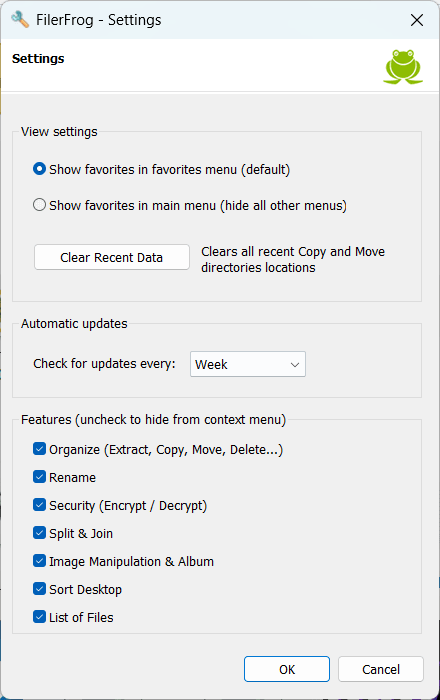Image resolution: width=440 pixels, height=700 pixels.
Task: Click the 'Features (uncheck to hide' group label
Action: click(x=154, y=420)
